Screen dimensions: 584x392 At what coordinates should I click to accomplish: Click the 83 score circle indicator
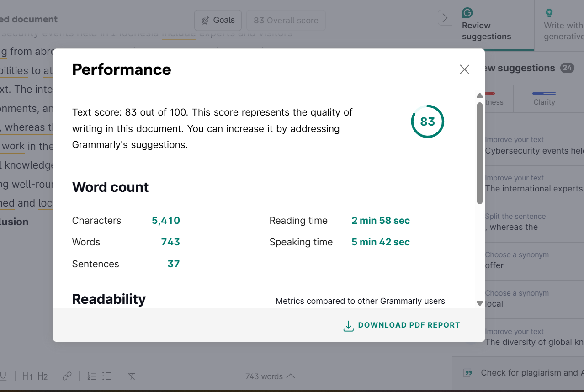coord(428,122)
